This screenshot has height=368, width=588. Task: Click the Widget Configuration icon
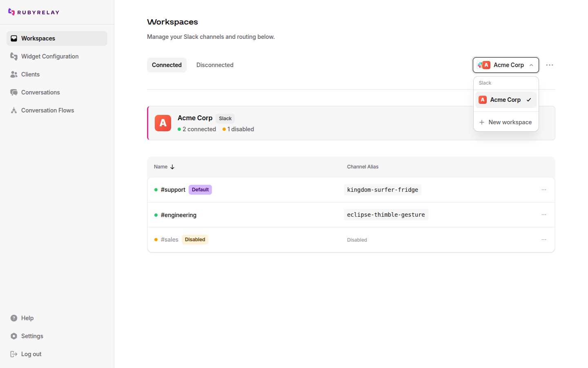pos(14,56)
